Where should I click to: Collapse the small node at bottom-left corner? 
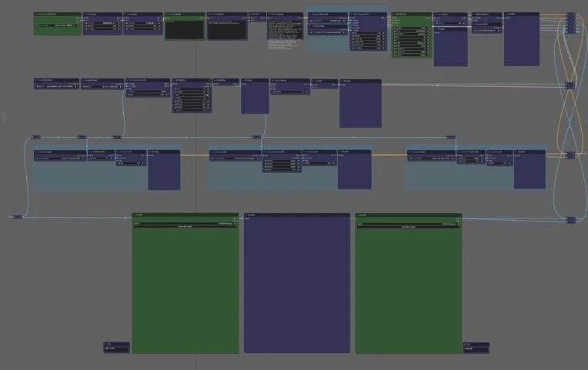point(105,344)
